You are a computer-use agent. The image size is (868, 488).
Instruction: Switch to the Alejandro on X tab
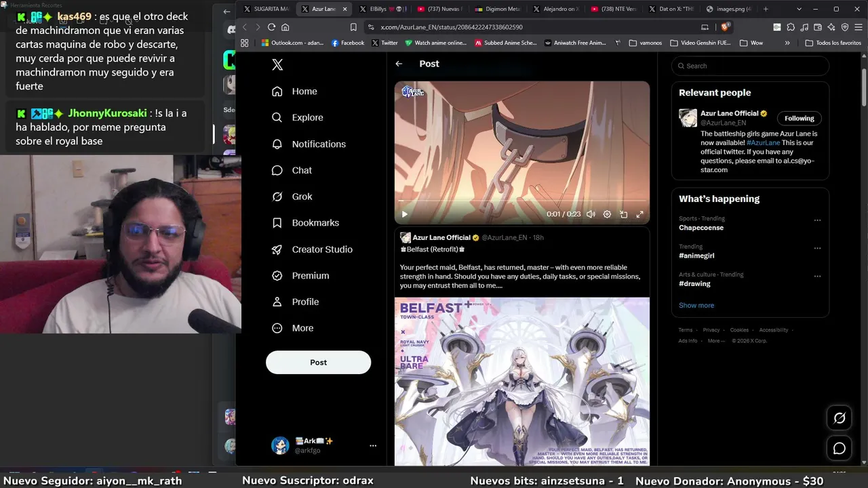[555, 9]
